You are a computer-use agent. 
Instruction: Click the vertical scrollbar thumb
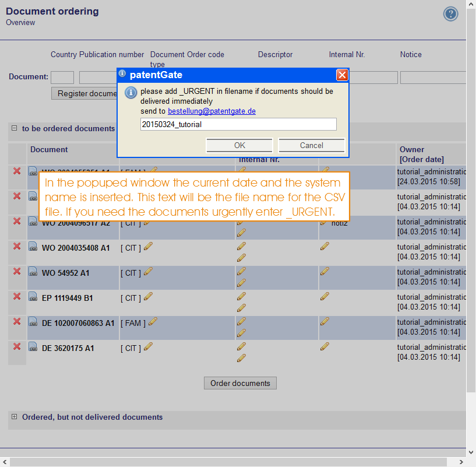[x=471, y=201]
